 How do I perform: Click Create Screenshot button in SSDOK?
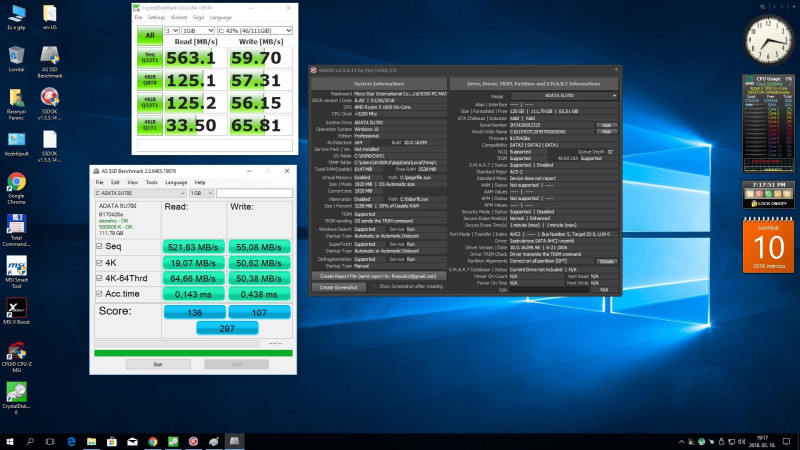[x=339, y=287]
